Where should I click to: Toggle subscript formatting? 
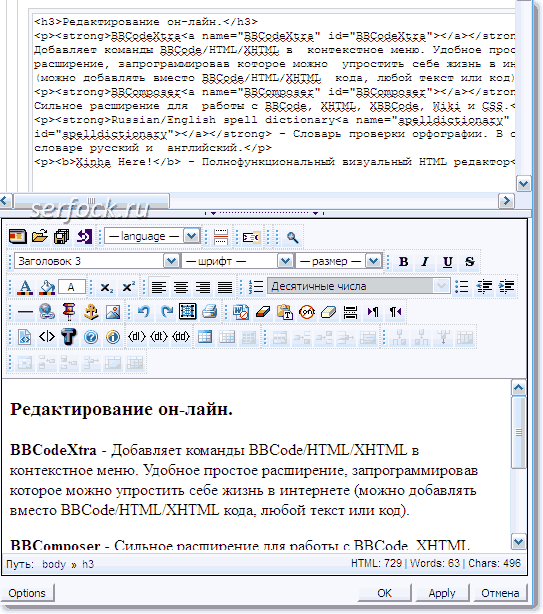pos(106,287)
